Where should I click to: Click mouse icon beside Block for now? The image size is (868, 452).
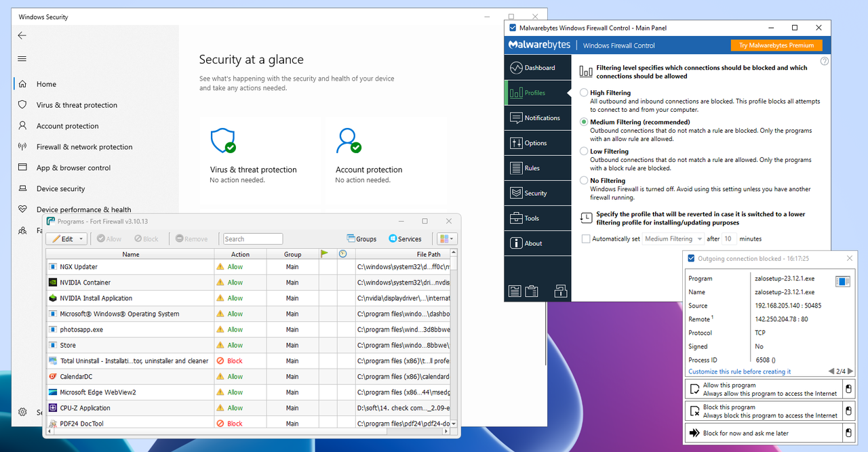point(848,433)
